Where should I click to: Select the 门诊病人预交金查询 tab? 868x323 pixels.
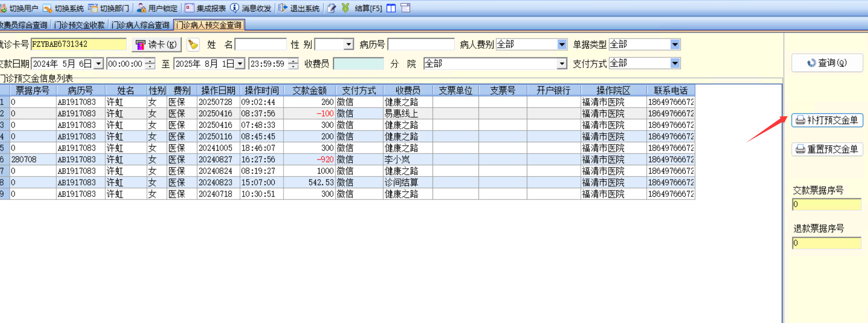click(x=209, y=25)
